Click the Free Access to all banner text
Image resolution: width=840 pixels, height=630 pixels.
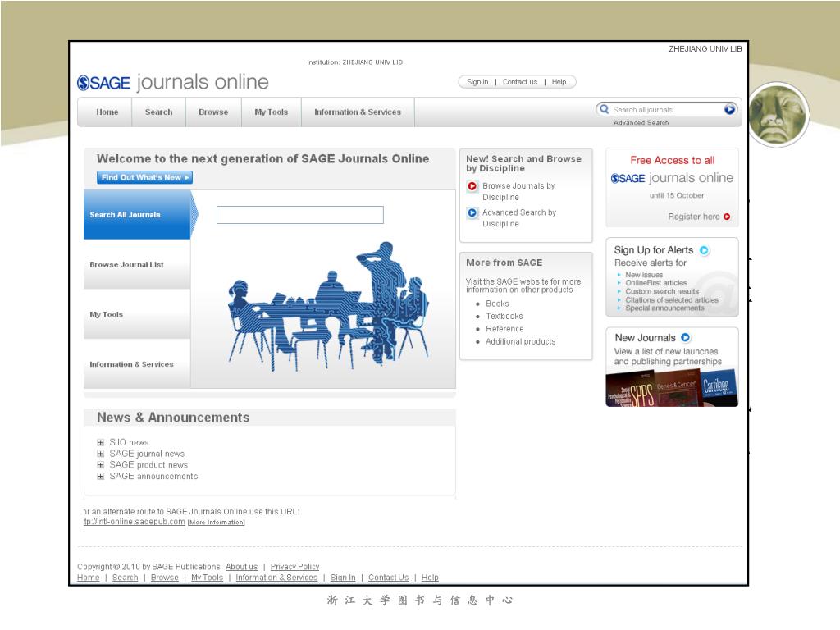(x=673, y=160)
